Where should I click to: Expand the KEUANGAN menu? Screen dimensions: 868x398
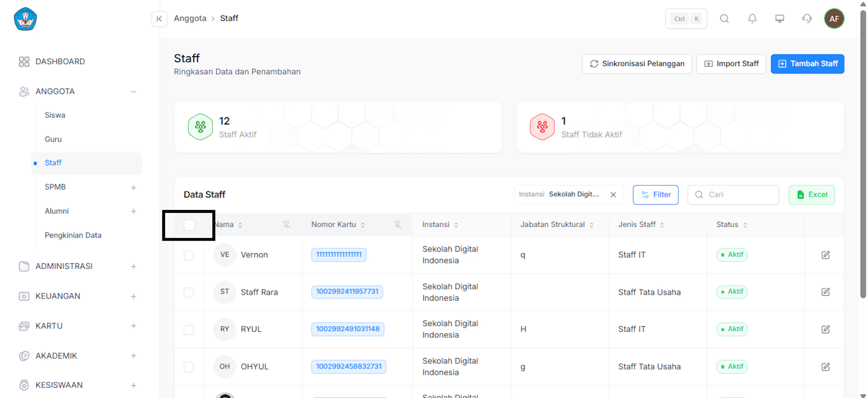[133, 296]
